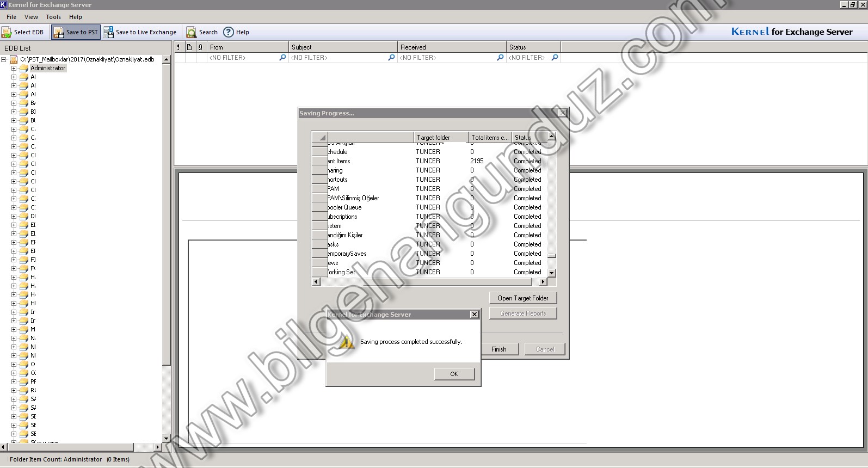Expand the Administrator mailbox node
Image resolution: width=868 pixels, height=468 pixels.
tap(14, 69)
